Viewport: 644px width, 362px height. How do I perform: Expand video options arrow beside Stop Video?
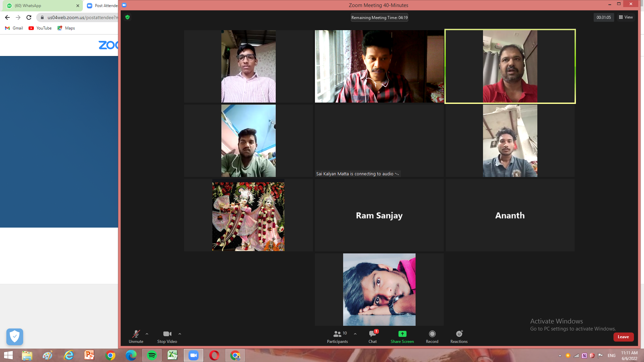[180, 334]
